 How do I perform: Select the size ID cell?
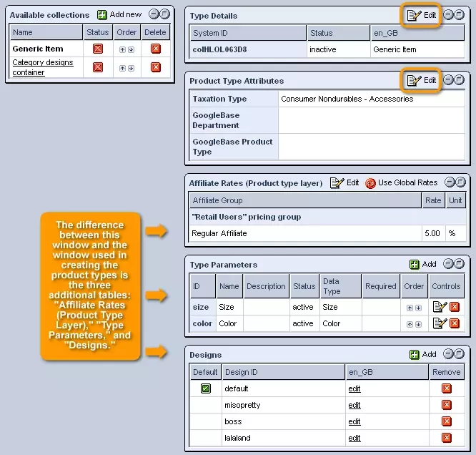[x=202, y=307]
